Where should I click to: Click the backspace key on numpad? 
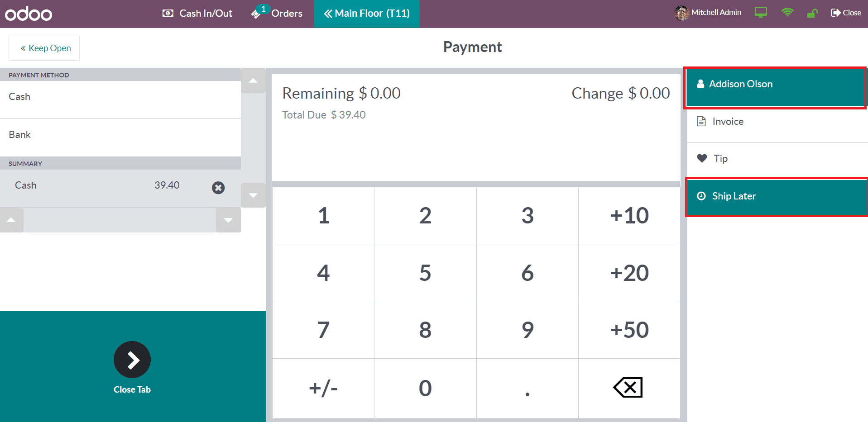629,388
